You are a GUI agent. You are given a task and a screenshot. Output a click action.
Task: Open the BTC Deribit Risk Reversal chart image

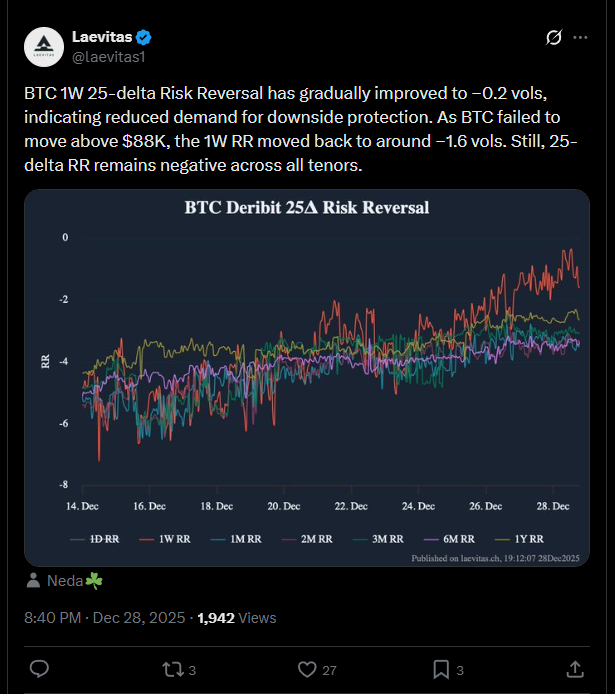[x=306, y=350]
